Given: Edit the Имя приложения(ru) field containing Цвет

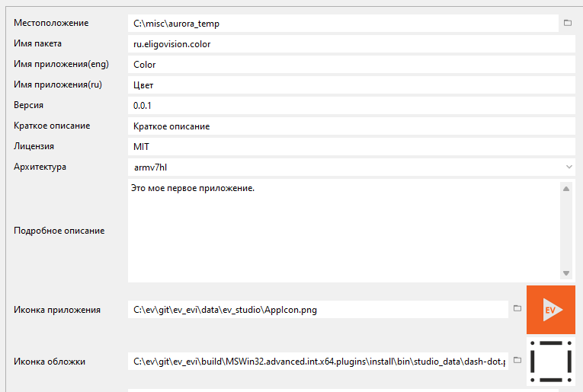Looking at the screenshot, I should pos(351,85).
